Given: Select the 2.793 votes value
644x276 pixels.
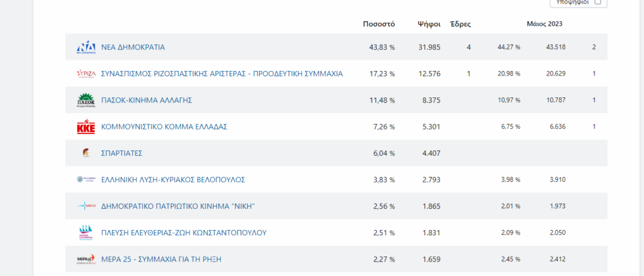Looking at the screenshot, I should click(431, 179).
